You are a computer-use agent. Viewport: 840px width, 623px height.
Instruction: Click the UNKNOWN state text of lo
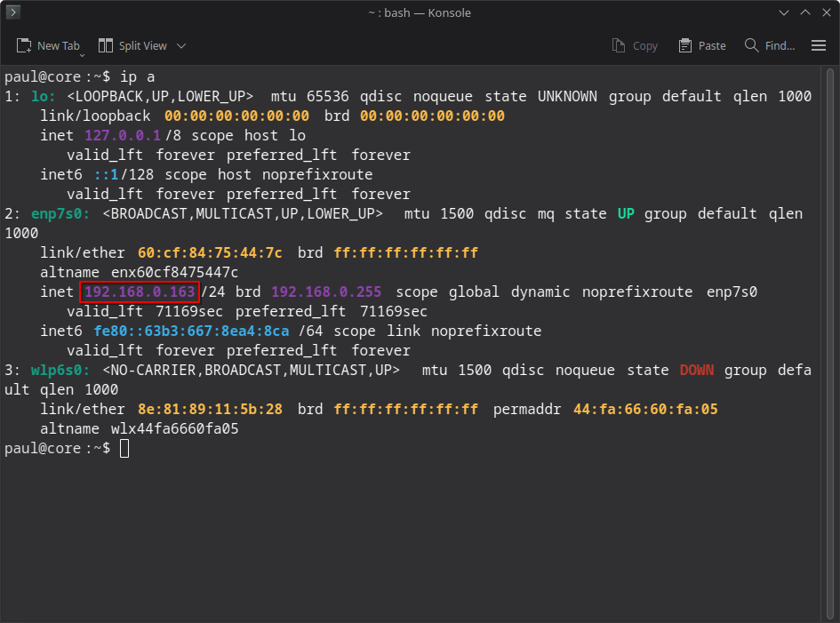coord(567,96)
